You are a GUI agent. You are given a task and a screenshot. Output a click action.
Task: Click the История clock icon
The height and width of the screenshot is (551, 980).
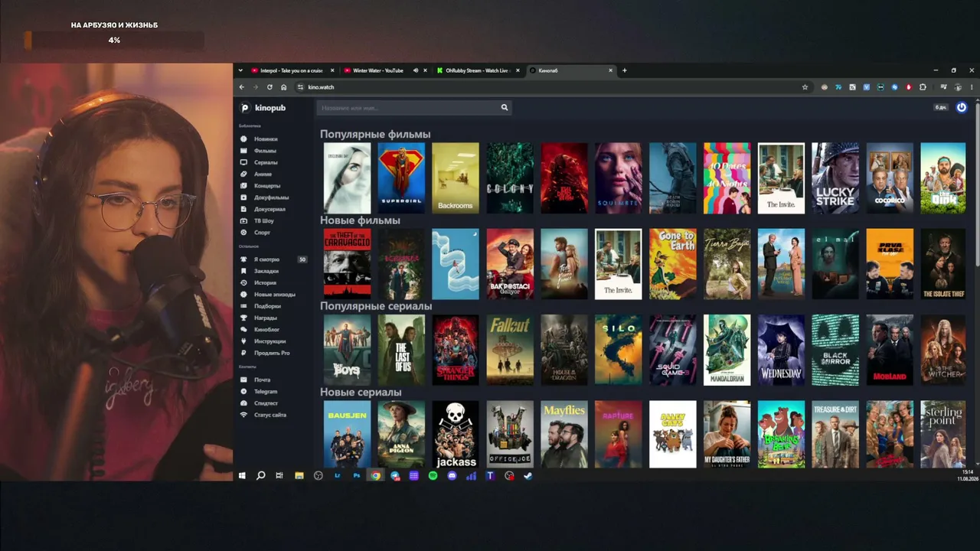(x=243, y=283)
